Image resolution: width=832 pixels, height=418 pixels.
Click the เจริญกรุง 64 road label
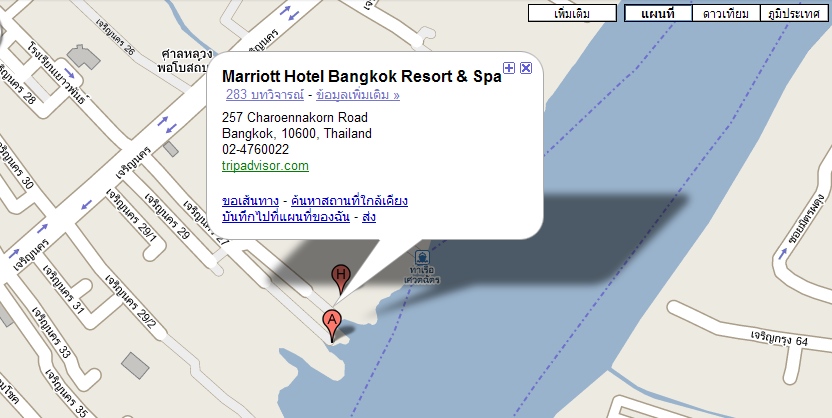click(779, 338)
